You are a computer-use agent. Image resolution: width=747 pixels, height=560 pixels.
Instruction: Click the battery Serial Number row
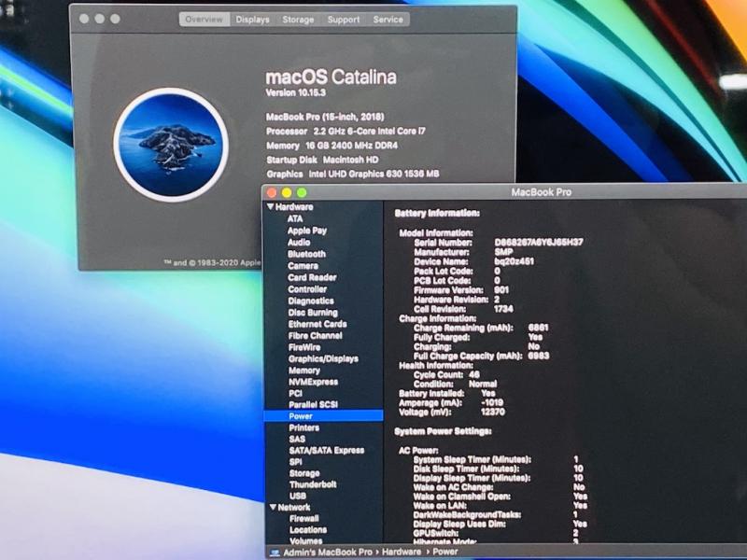coord(499,243)
